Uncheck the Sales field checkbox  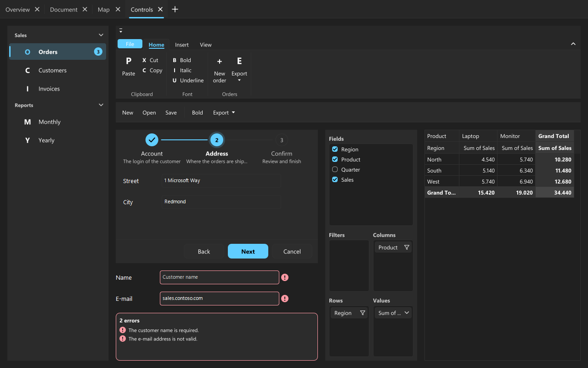335,180
